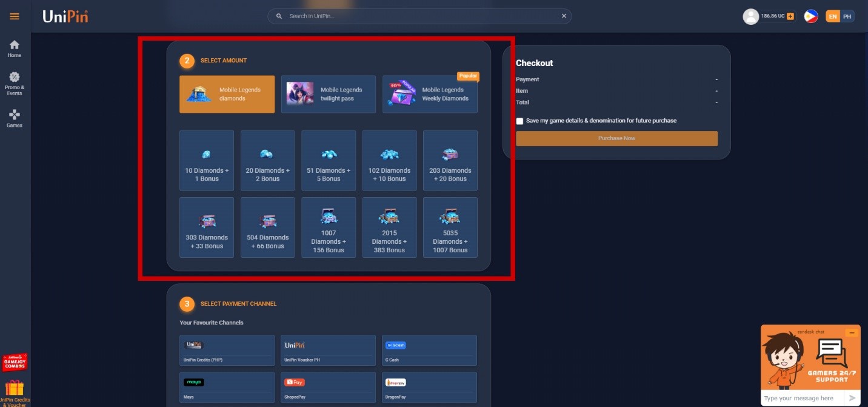Minimize the zendesk chat widget
This screenshot has height=407, width=868.
tap(852, 332)
